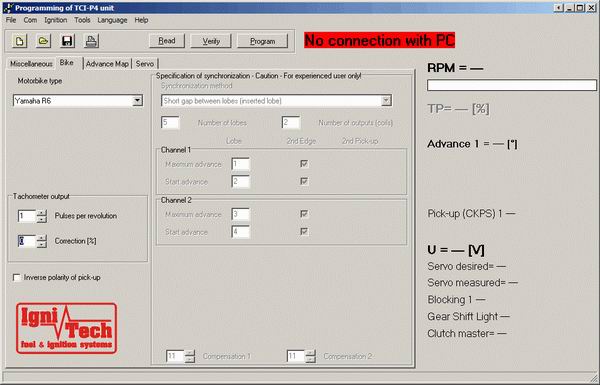Open the Ignition menu
This screenshot has height=385, width=600.
(x=55, y=20)
